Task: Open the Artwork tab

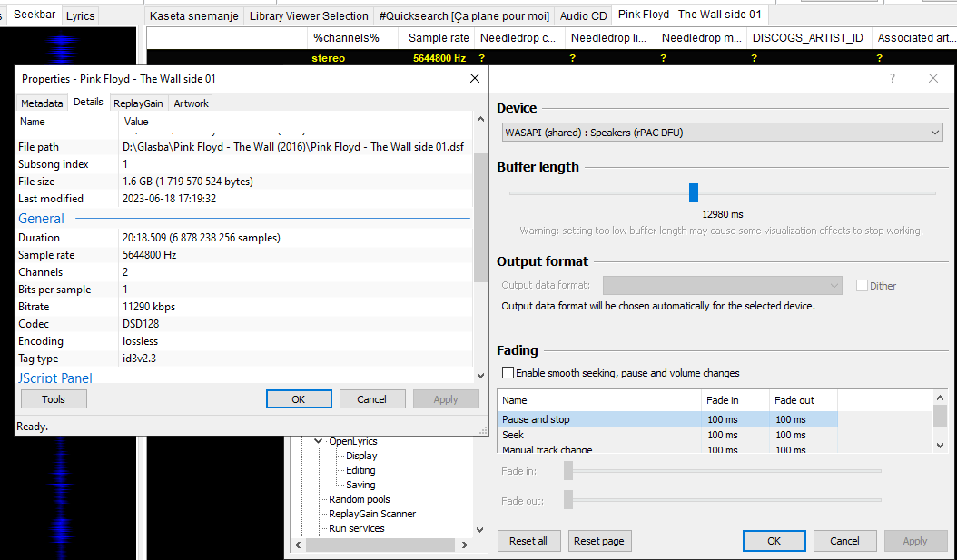Action: [x=191, y=103]
